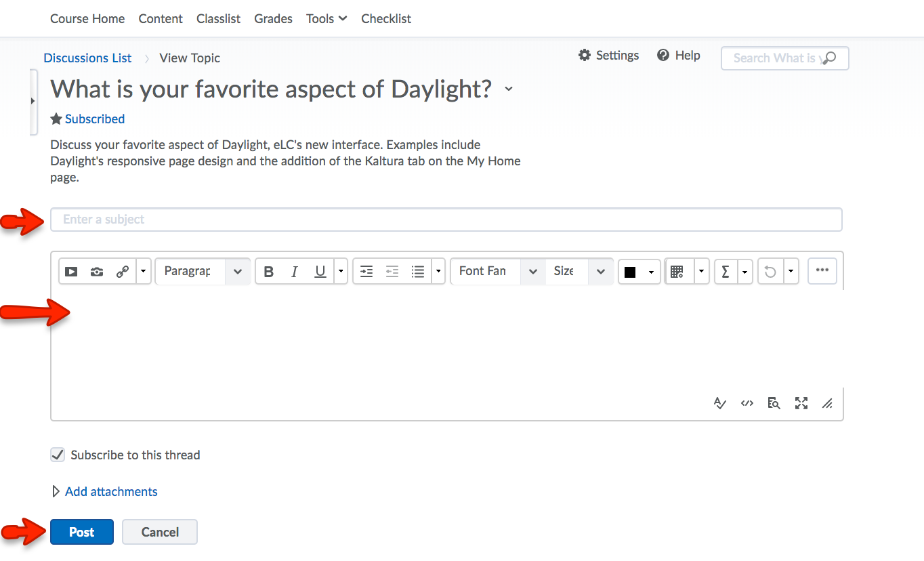Open the Content page

pyautogui.click(x=161, y=19)
